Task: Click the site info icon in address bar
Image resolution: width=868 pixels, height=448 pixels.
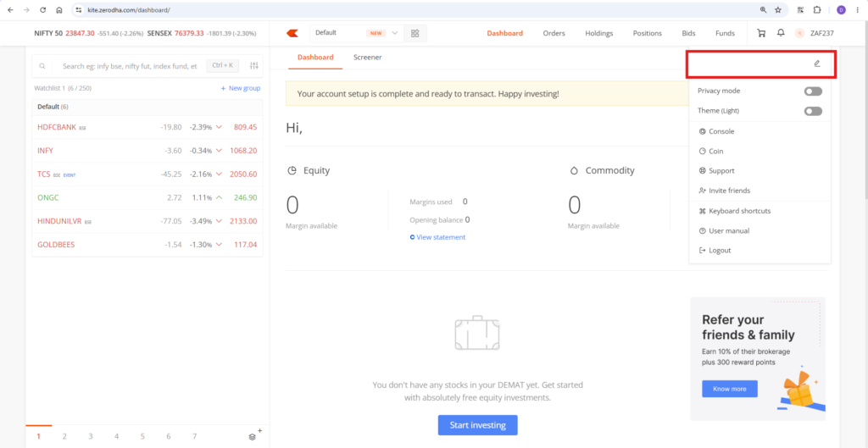Action: tap(79, 10)
